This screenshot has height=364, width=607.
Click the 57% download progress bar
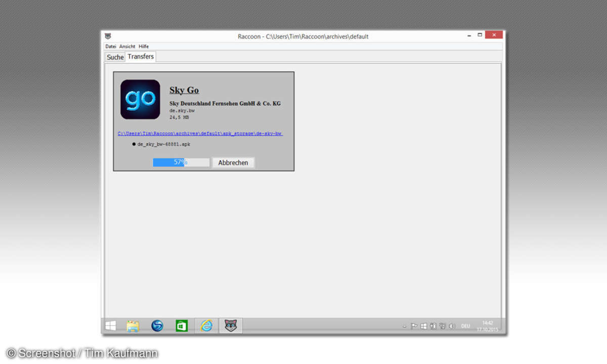tap(181, 162)
